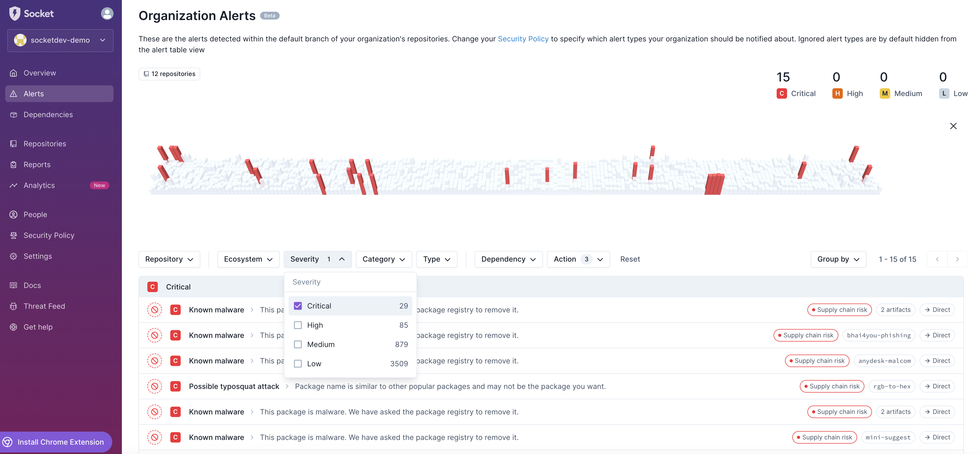The height and width of the screenshot is (454, 980).
Task: Toggle Critical severity checkbox on
Action: 298,306
